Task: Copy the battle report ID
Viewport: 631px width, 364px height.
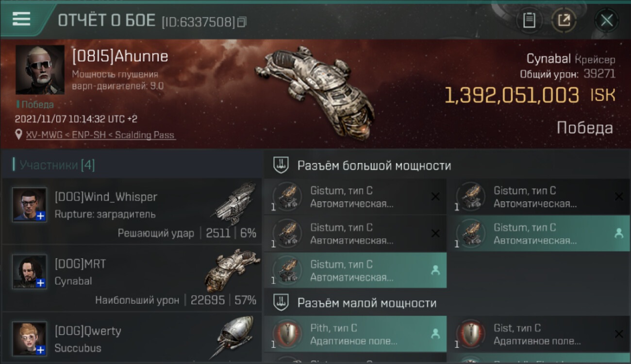Action: pyautogui.click(x=242, y=22)
